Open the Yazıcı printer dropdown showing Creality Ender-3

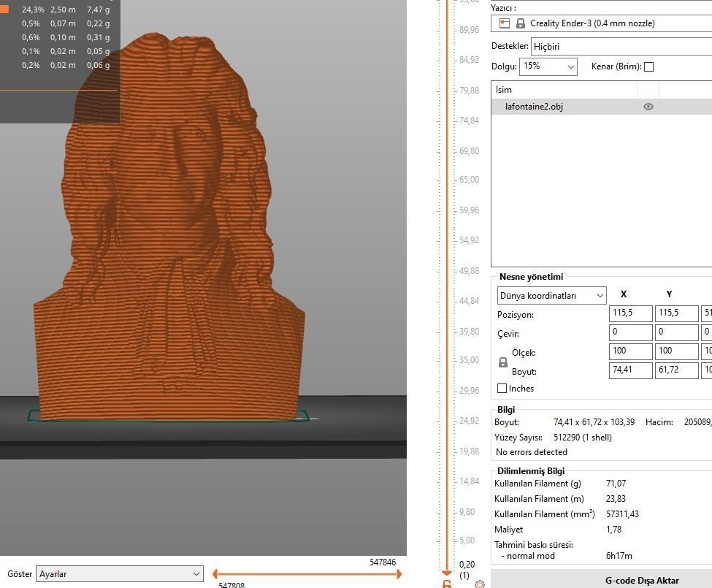click(x=601, y=23)
